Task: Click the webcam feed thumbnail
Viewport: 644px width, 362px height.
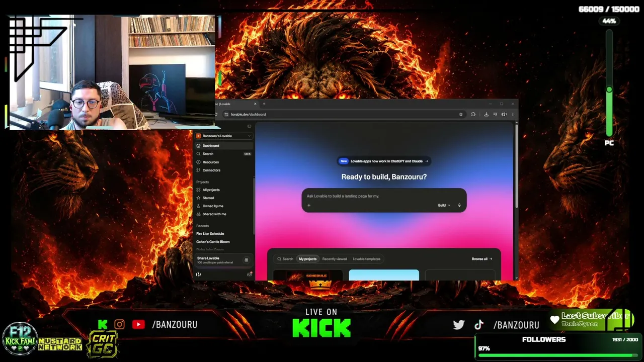Action: [x=112, y=72]
